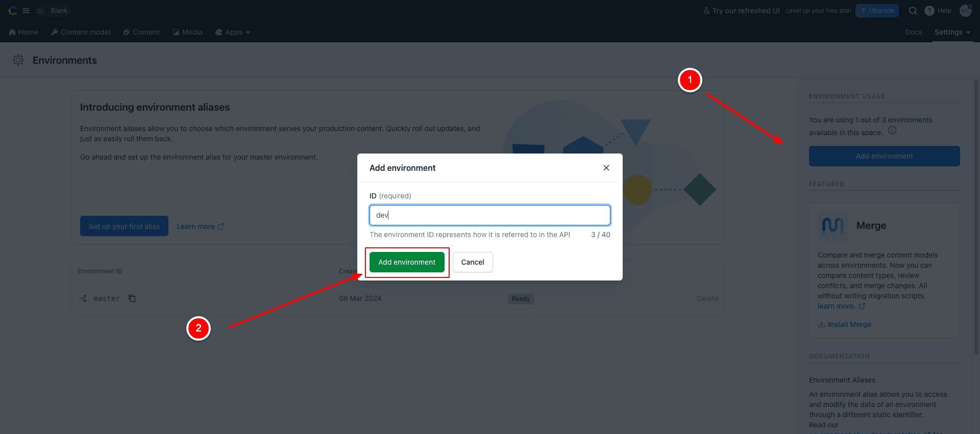This screenshot has width=980, height=434.
Task: Click the Upgrade plan button
Action: 877,11
